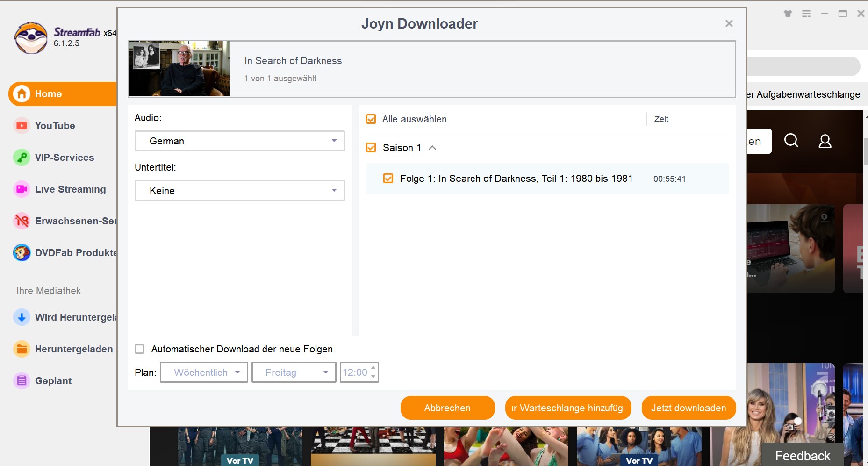The width and height of the screenshot is (868, 466).
Task: Click the YouTube icon in sidebar
Action: pos(22,126)
